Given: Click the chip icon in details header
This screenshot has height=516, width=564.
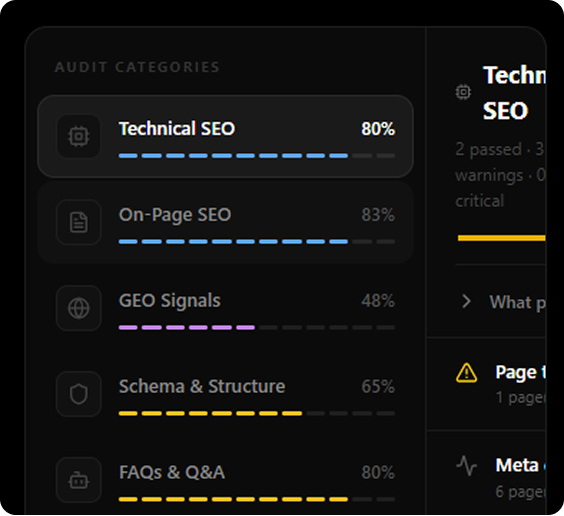Looking at the screenshot, I should coord(463,92).
